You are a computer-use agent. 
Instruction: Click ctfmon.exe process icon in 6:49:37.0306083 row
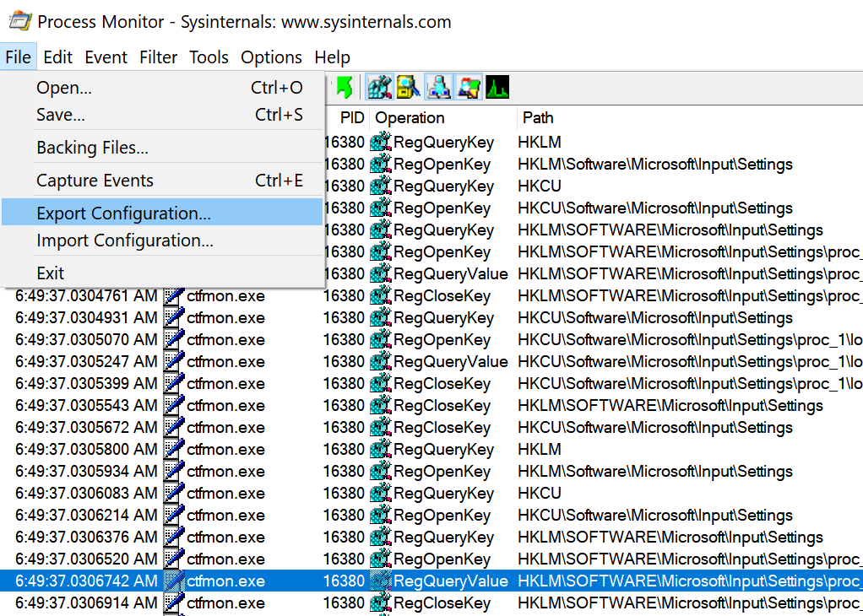click(174, 494)
